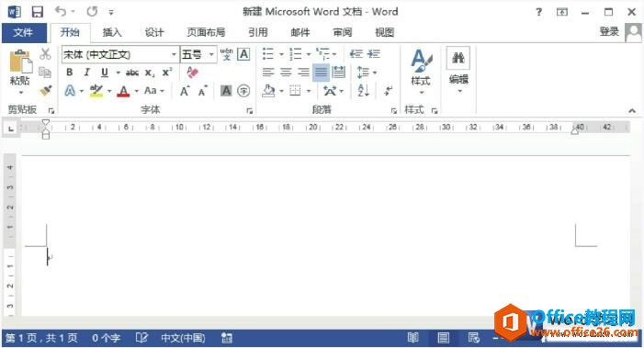Toggle underline formatting

(x=105, y=73)
